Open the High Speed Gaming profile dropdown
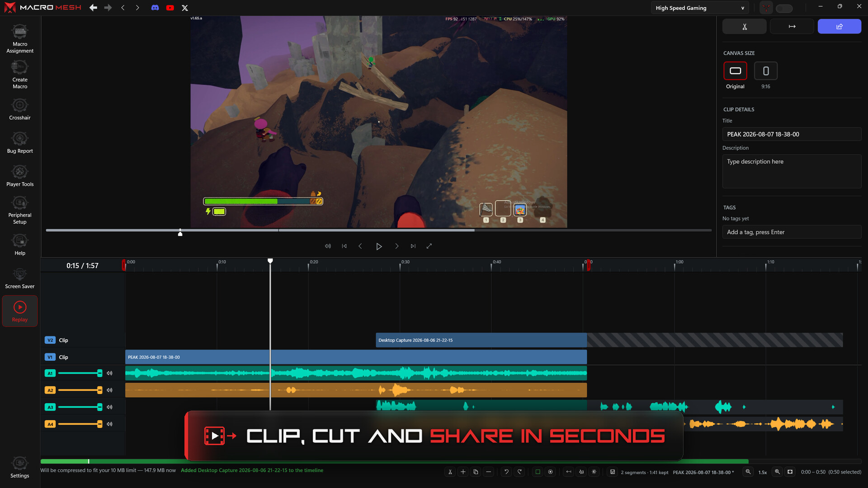Viewport: 868px width, 488px height. pos(700,8)
